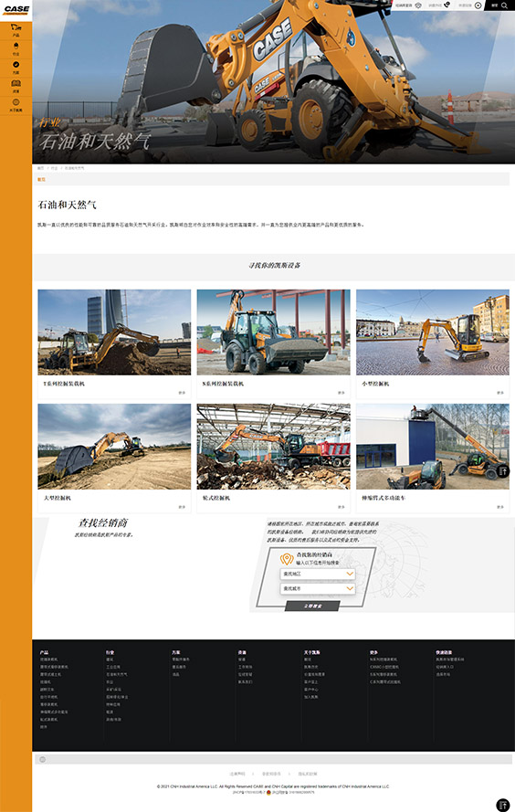Viewport: 515px width, 812px height.
Task: Click the T系列挖掘装载机 title text
Action: [64, 384]
